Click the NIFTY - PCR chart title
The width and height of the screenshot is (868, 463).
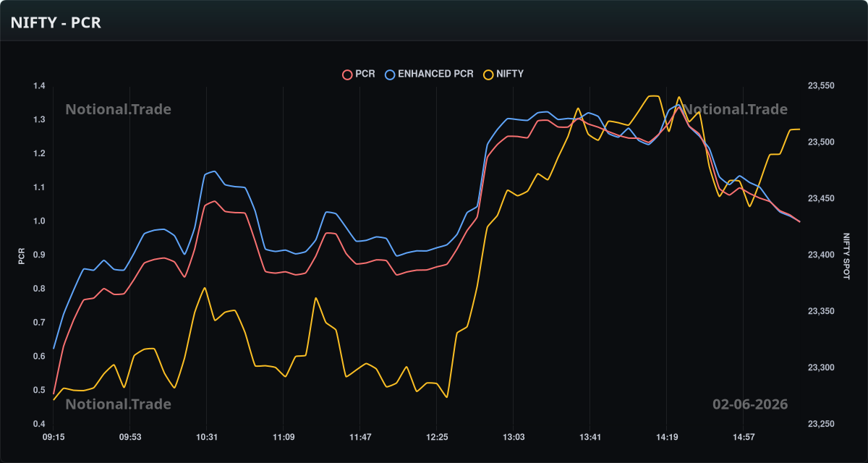tap(56, 22)
